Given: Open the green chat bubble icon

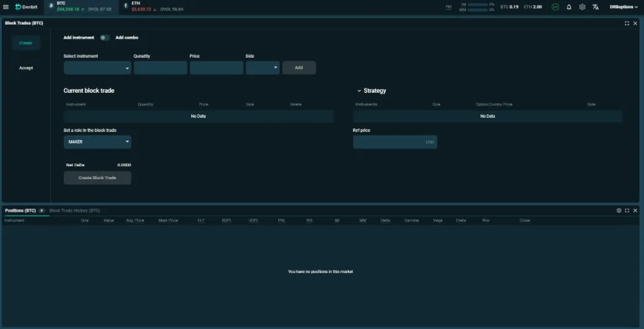Looking at the screenshot, I should tap(555, 7).
